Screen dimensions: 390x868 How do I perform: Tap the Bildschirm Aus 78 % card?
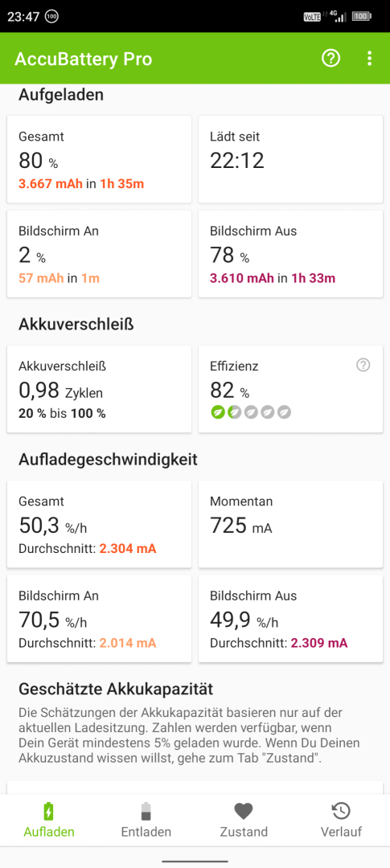click(x=290, y=253)
